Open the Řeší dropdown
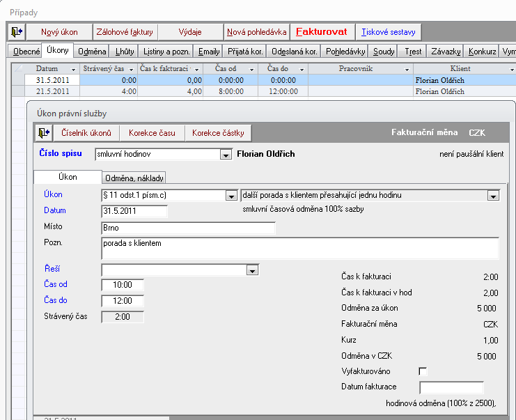The height and width of the screenshot is (420, 516). pyautogui.click(x=252, y=270)
